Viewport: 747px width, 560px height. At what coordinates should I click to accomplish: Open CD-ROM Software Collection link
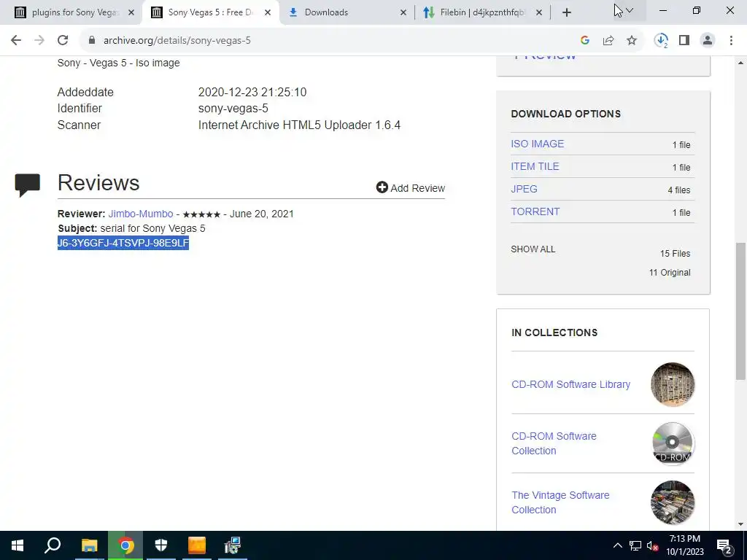click(554, 443)
